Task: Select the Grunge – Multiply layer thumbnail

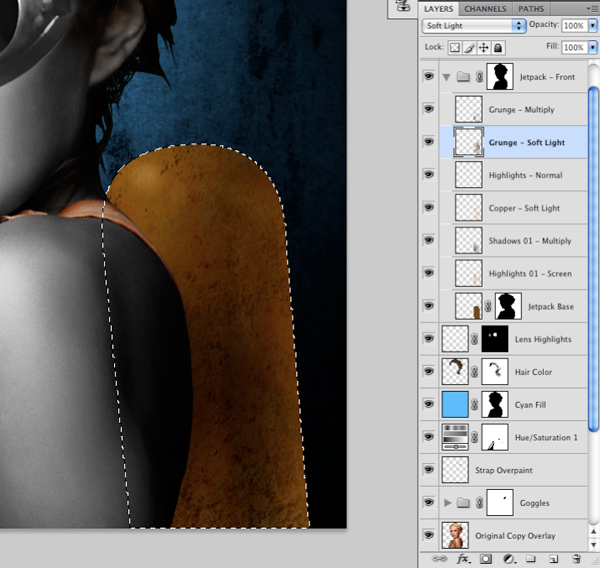Action: coord(468,109)
